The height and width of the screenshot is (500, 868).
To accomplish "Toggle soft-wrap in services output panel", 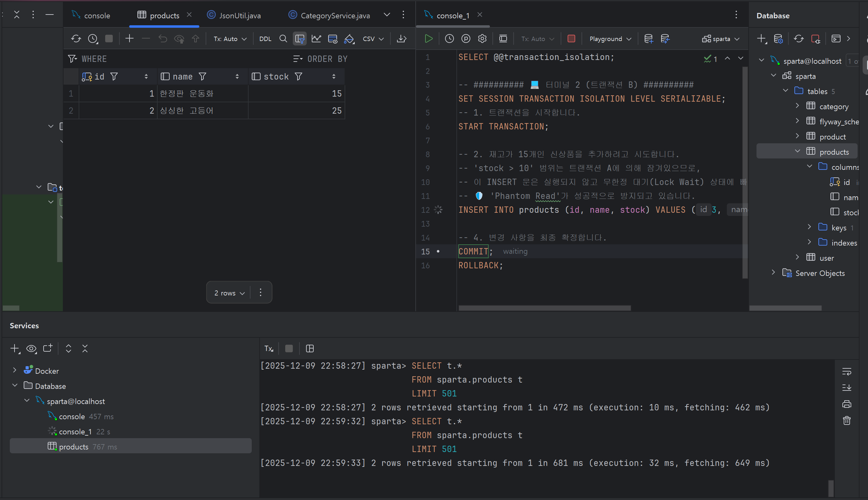I will click(x=847, y=371).
